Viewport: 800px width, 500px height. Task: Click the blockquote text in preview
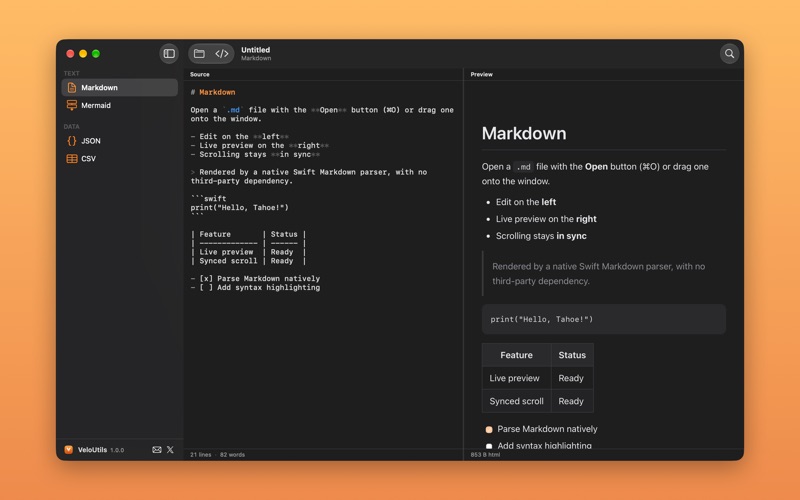point(598,274)
